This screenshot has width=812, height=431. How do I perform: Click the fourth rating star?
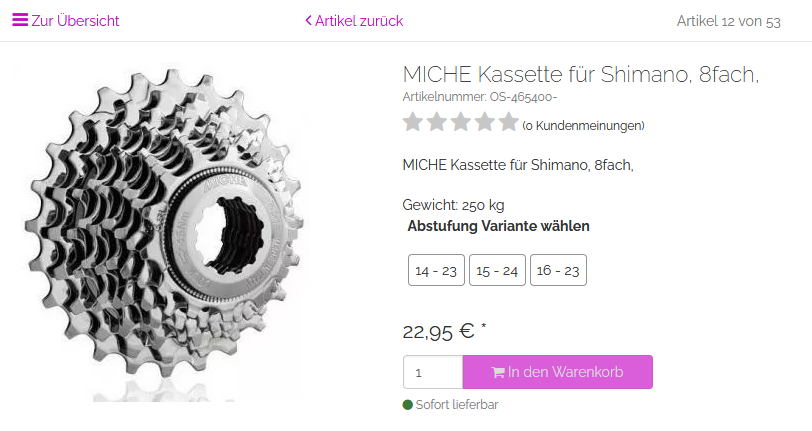(485, 123)
